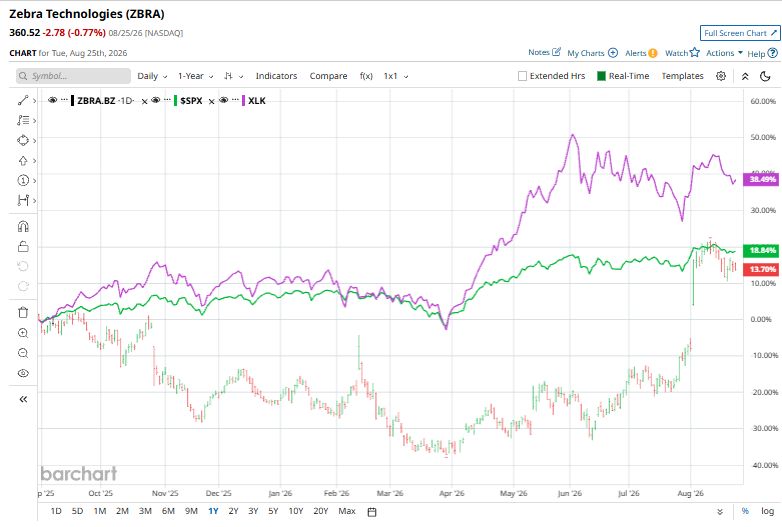Viewport: 782px width, 527px height.
Task: Open the calendar date range picker
Action: pyautogui.click(x=372, y=512)
